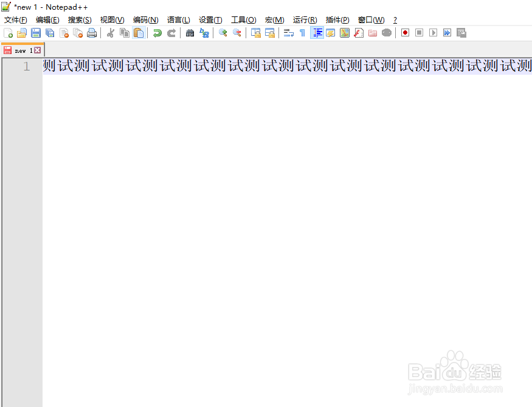Cut the selected text
This screenshot has height=407, width=532.
click(x=111, y=33)
